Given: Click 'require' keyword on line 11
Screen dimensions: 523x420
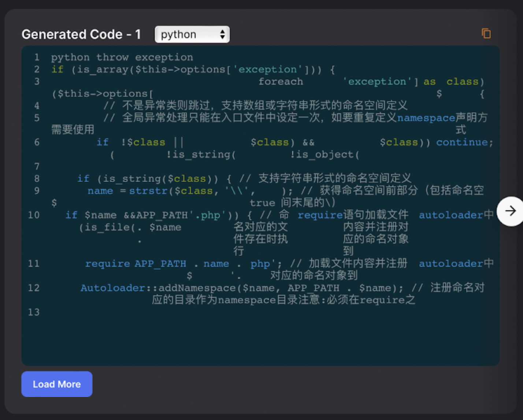Looking at the screenshot, I should coord(107,264).
